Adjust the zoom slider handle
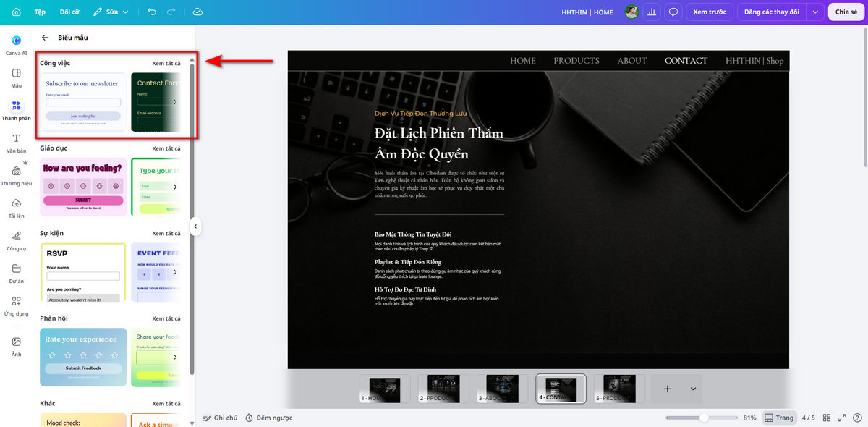This screenshot has width=868, height=427. click(704, 418)
